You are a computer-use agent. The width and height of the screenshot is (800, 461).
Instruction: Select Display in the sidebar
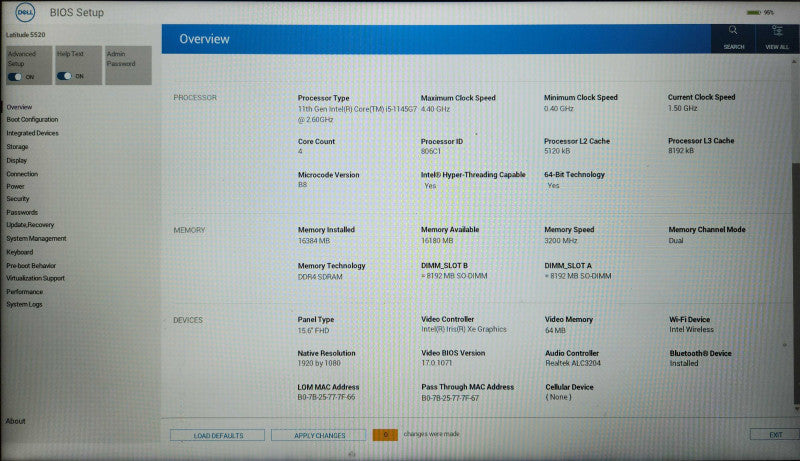[16, 161]
